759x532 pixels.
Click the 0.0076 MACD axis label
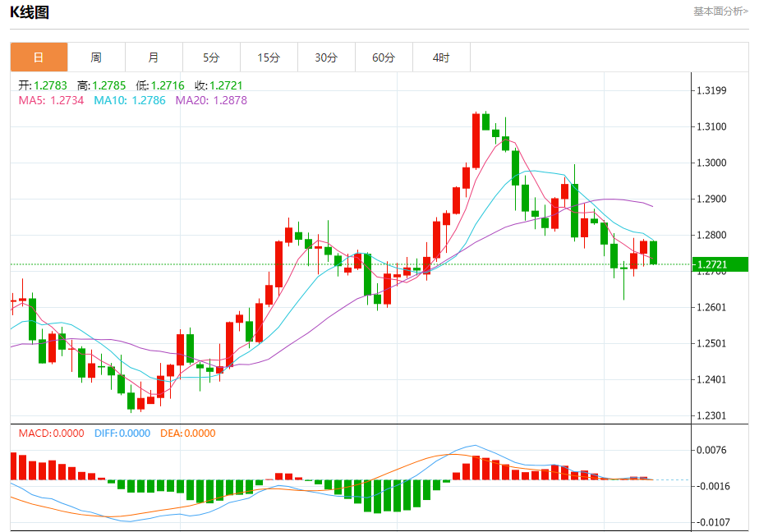pyautogui.click(x=711, y=450)
